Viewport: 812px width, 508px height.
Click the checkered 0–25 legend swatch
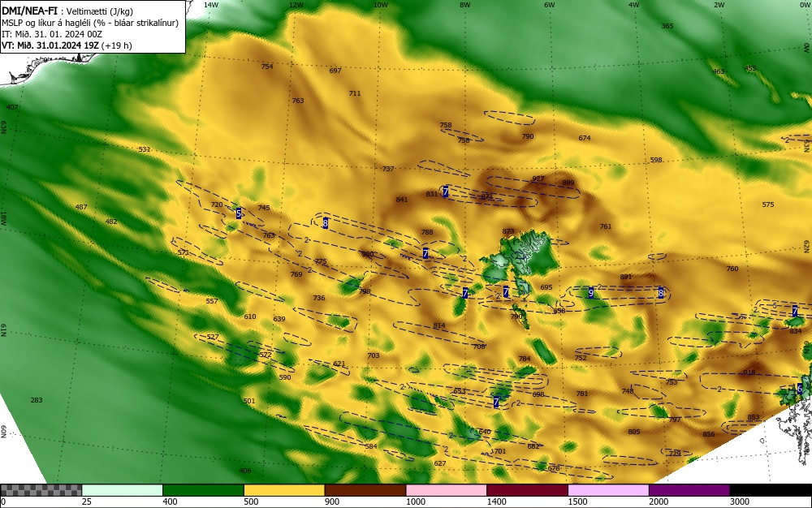pos(41,490)
